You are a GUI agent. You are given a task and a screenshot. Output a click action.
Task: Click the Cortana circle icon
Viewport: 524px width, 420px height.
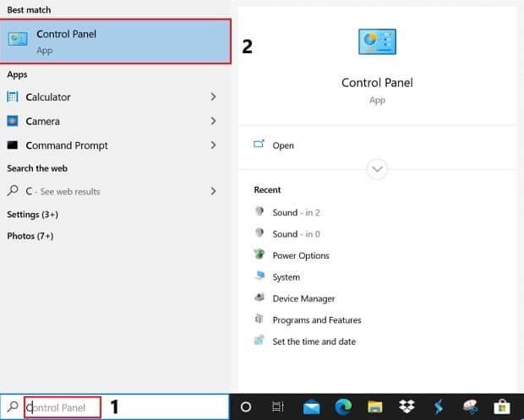pyautogui.click(x=246, y=406)
